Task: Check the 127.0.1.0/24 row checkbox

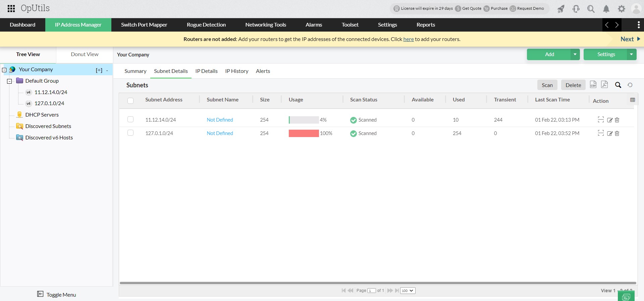Action: coord(130,133)
